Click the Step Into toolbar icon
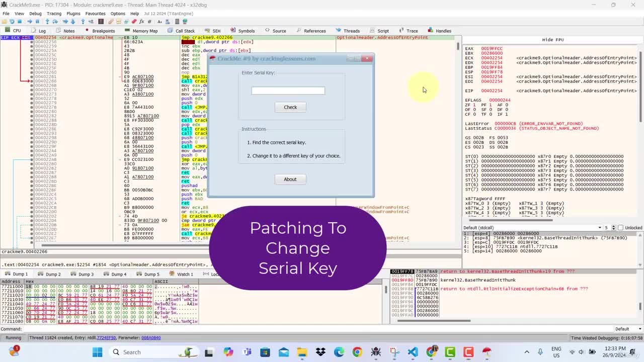This screenshot has height=362, width=644. [x=47, y=22]
